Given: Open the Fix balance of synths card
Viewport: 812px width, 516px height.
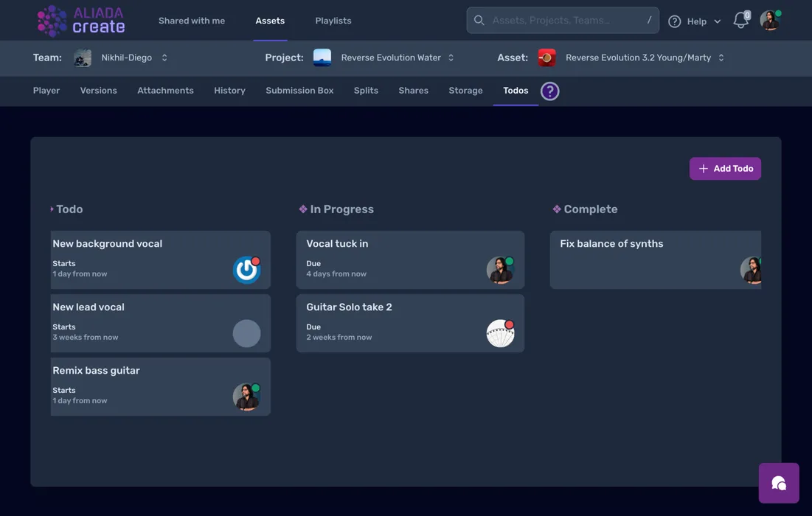Looking at the screenshot, I should 642,259.
